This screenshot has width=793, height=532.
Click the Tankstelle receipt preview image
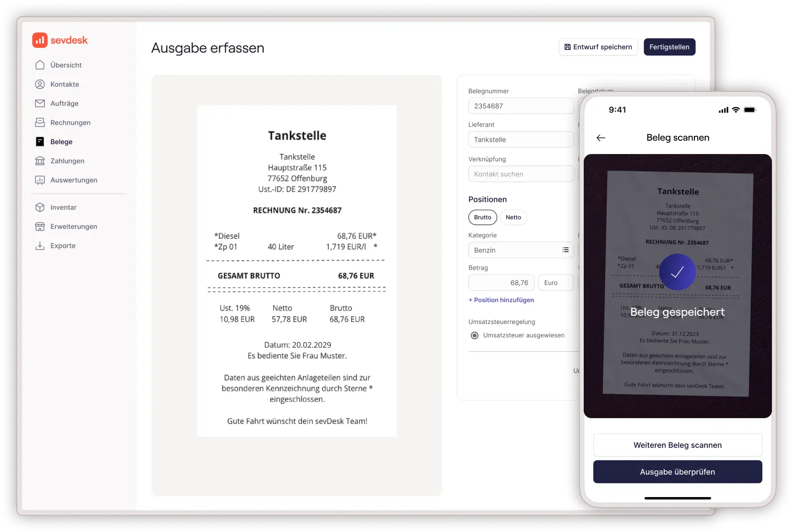[297, 271]
